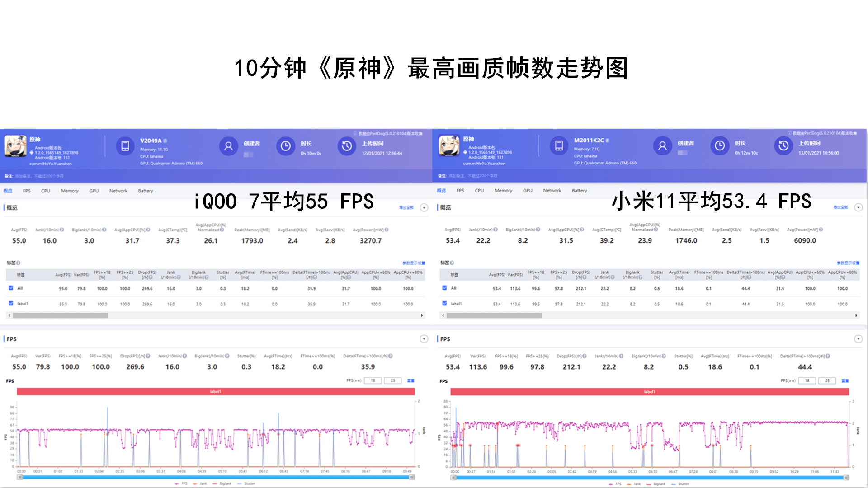The image size is (868, 488).
Task: Open the CPU tab in iQOO 7 report
Action: pyautogui.click(x=46, y=191)
